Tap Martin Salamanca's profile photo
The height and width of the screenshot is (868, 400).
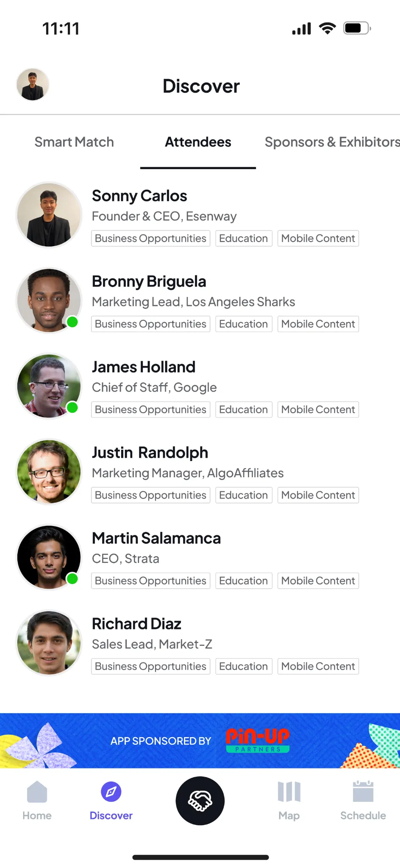pos(49,557)
